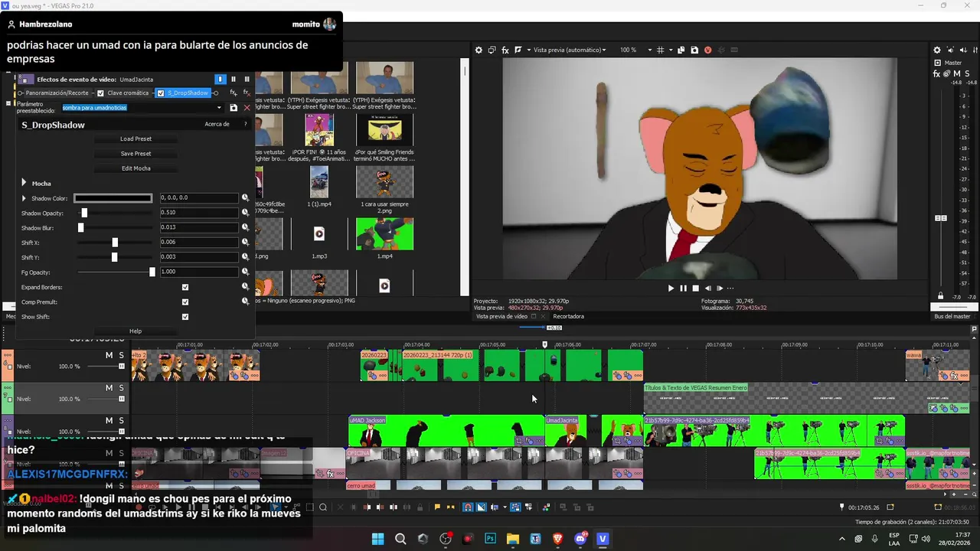
Task: Enable snapping magnet icon in timeline toolbar
Action: [x=467, y=507]
